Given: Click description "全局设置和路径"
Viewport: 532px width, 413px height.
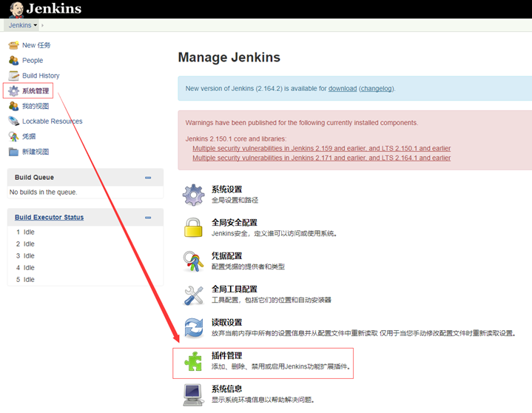Looking at the screenshot, I should pos(235,200).
